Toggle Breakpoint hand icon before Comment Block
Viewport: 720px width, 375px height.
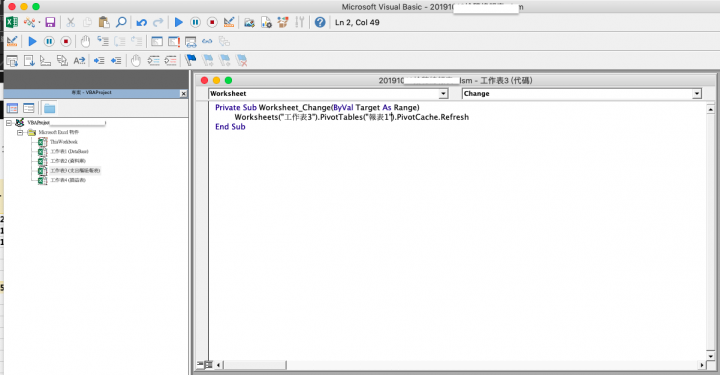(136, 60)
